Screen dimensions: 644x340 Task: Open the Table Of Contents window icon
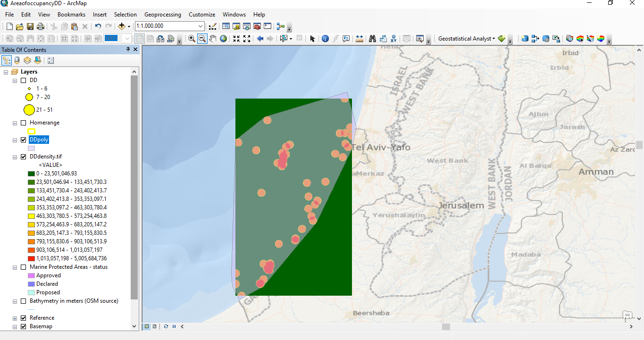[x=226, y=26]
